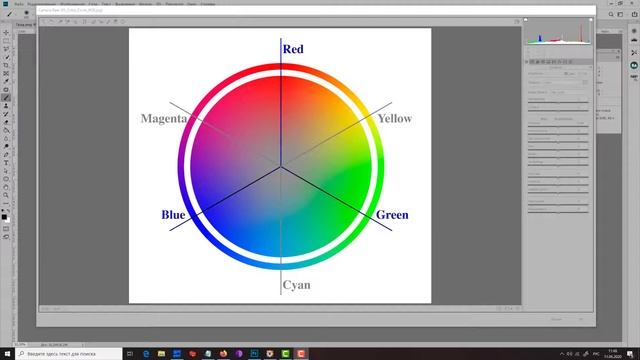Select the Dodge tool
Viewport: 640px width, 360px height.
(x=6, y=147)
